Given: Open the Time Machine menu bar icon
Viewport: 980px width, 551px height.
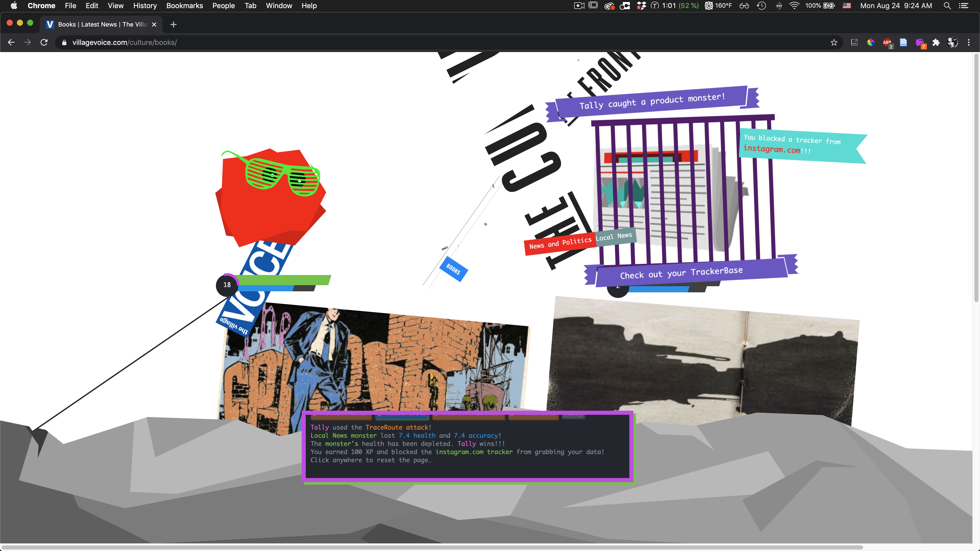Looking at the screenshot, I should pos(761,5).
